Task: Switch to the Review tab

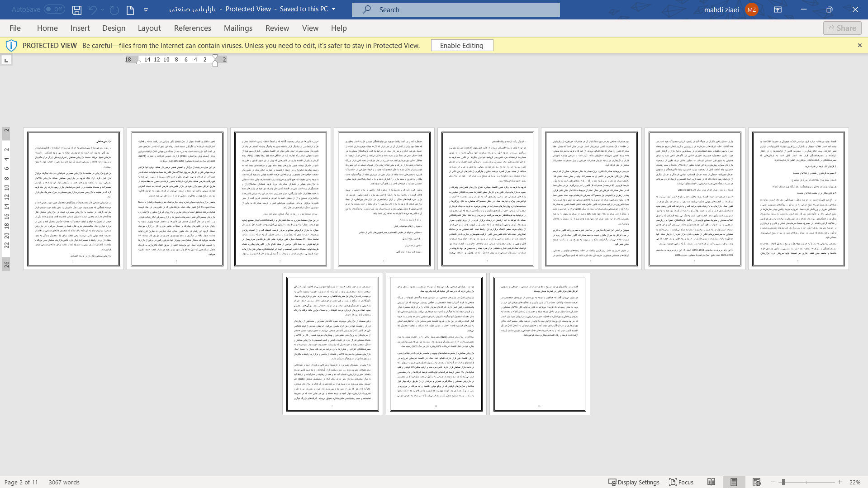Action: coord(277,28)
